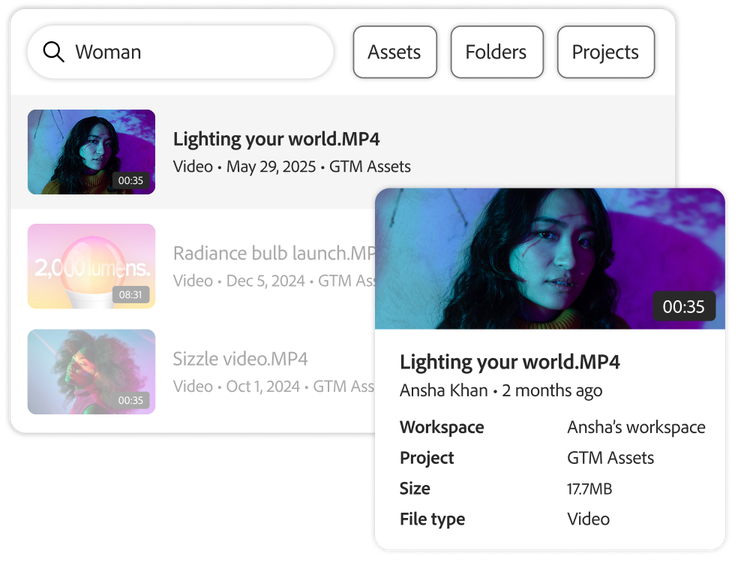Click the 08:31 duration badge on Radiance thumbnail
This screenshot has width=750, height=563.
point(131,295)
